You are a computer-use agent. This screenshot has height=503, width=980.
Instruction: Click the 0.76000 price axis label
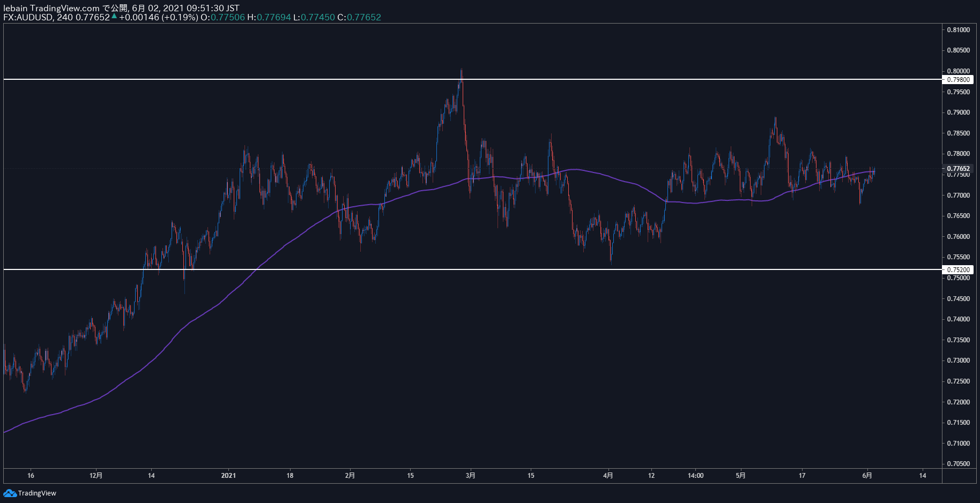point(958,237)
